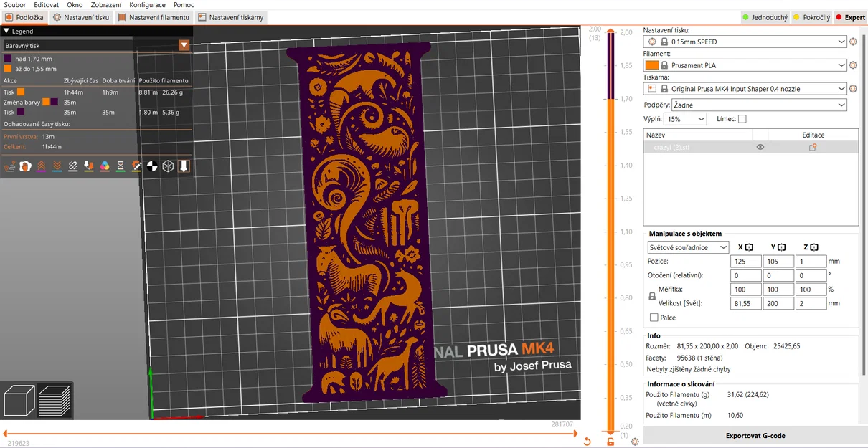The height and width of the screenshot is (448, 868).
Task: Toggle seams visibility icon
Action: pos(73,166)
